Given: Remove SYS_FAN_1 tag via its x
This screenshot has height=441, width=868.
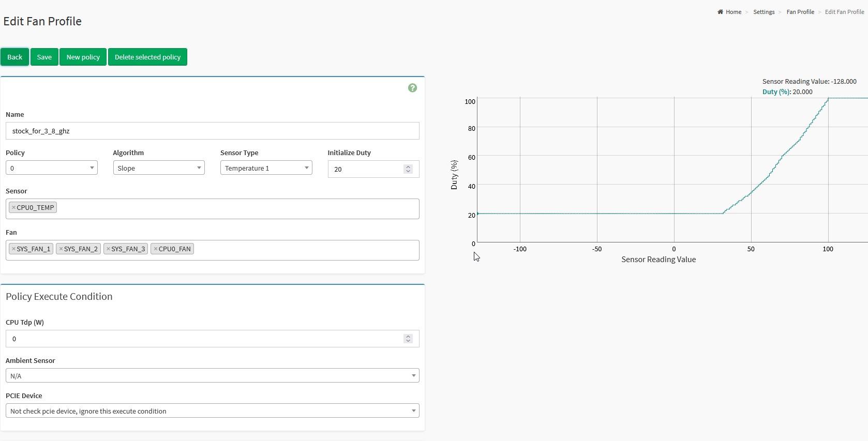Looking at the screenshot, I should coord(13,249).
